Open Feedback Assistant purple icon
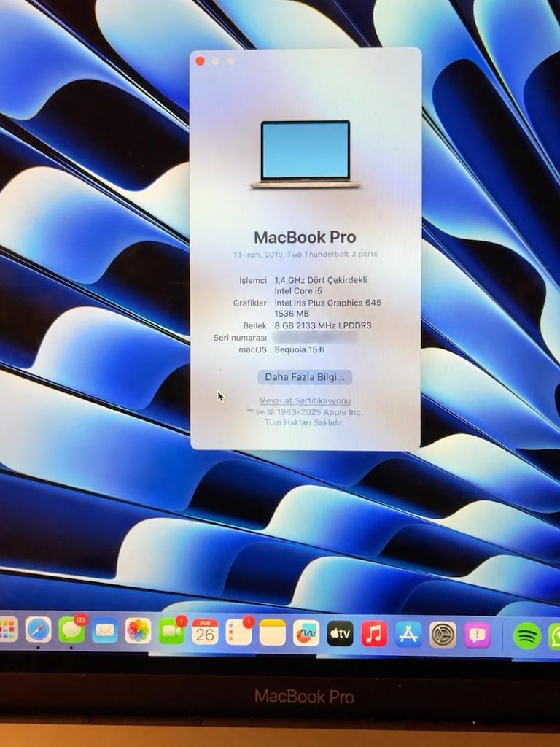The image size is (560, 747). pos(477,635)
